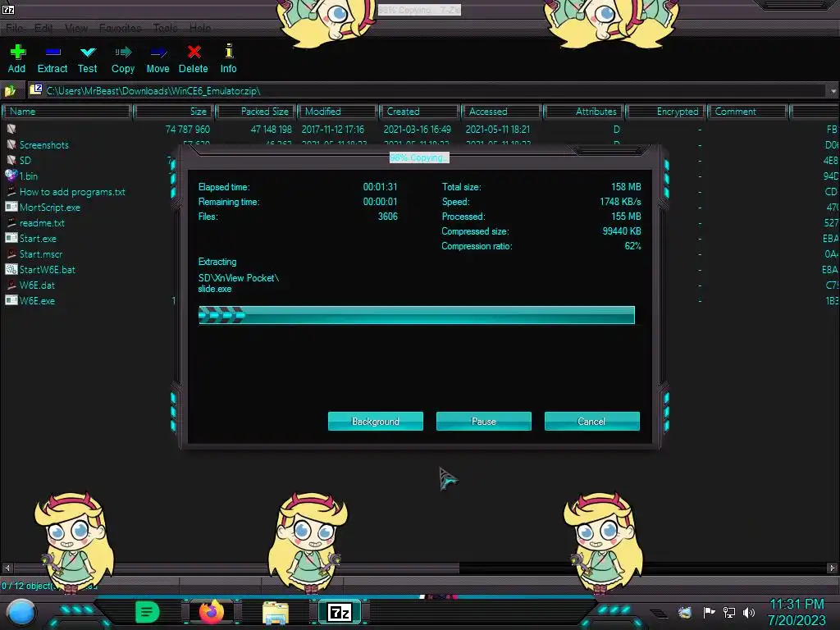Click the volume speaker tray icon
The image size is (840, 630).
point(748,612)
